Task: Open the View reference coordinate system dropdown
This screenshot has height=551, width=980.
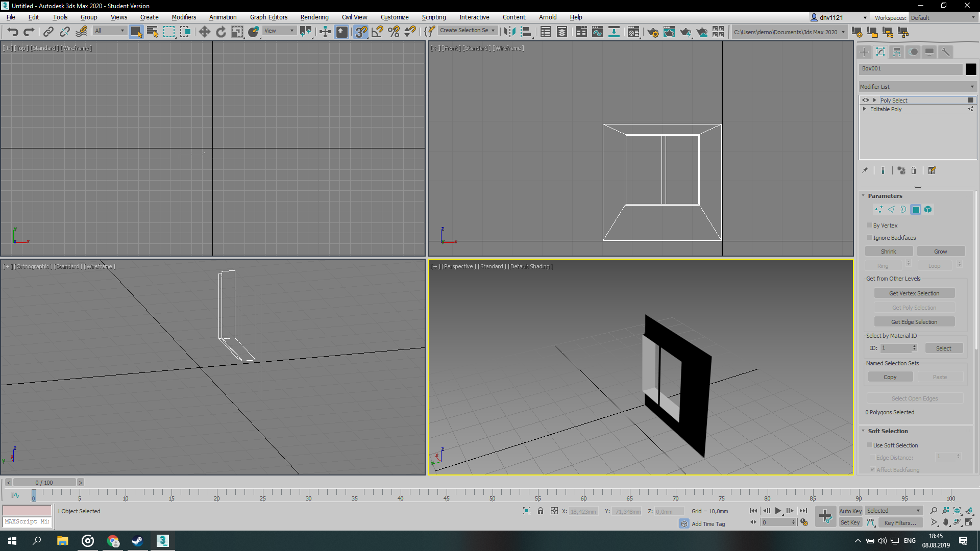Action: point(279,31)
